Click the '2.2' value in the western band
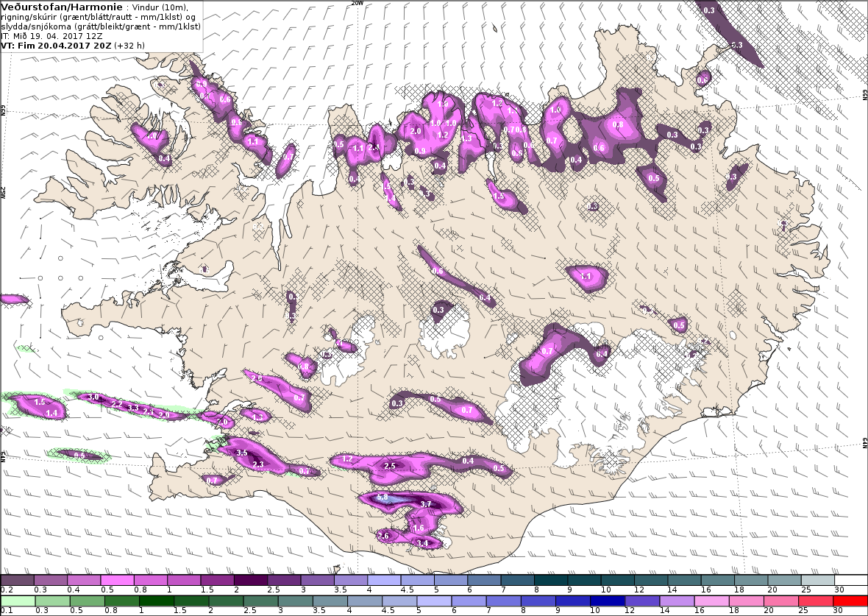The image size is (868, 616). 117,404
